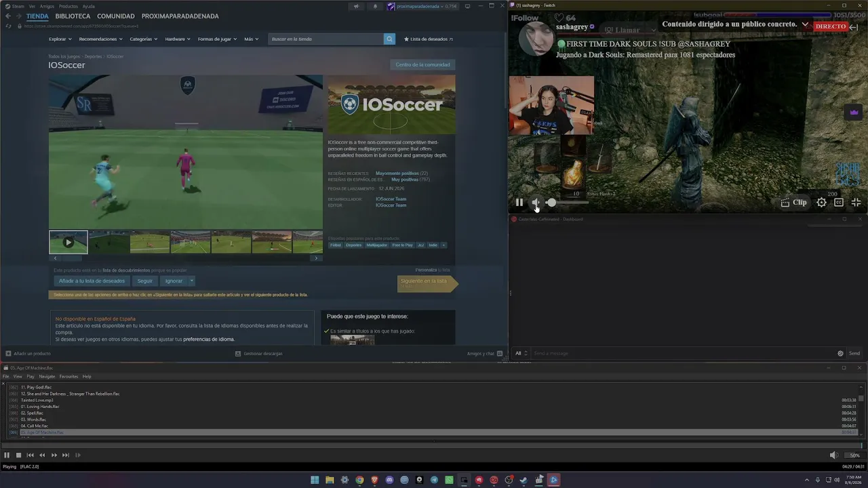Pause the Twitch stream

519,202
